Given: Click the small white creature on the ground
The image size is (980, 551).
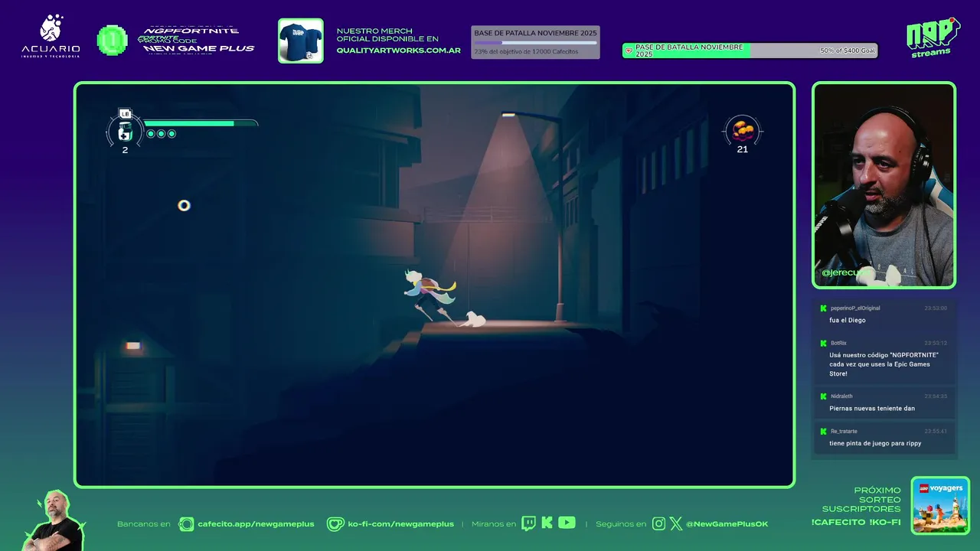Looking at the screenshot, I should coord(474,319).
